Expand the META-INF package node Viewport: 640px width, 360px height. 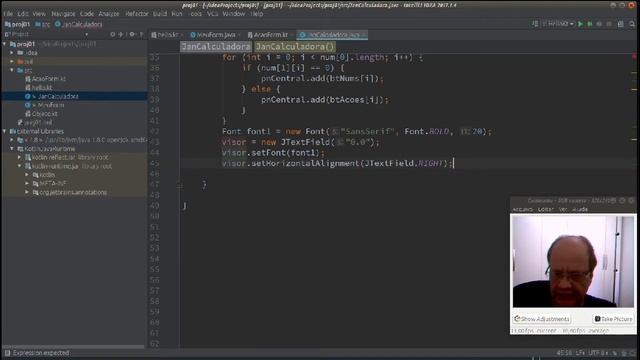[x=27, y=183]
